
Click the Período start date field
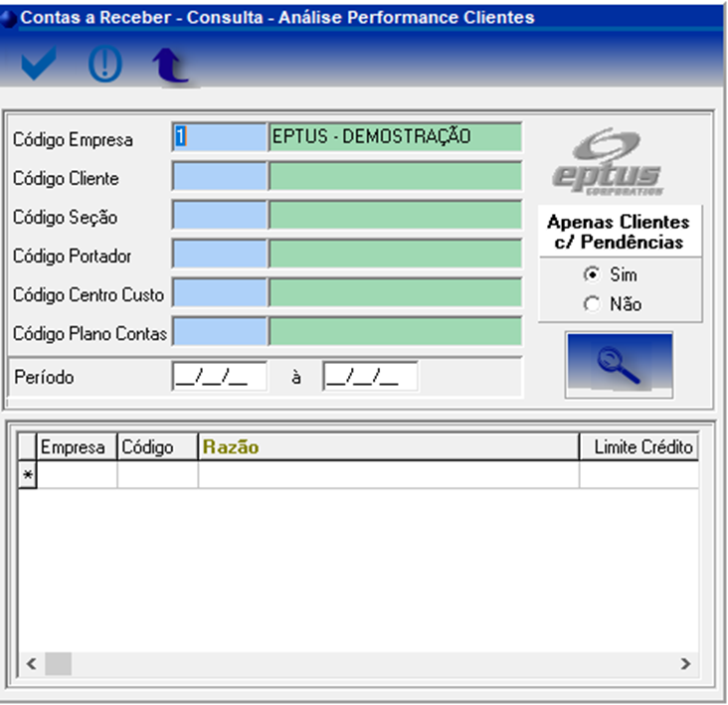point(219,377)
